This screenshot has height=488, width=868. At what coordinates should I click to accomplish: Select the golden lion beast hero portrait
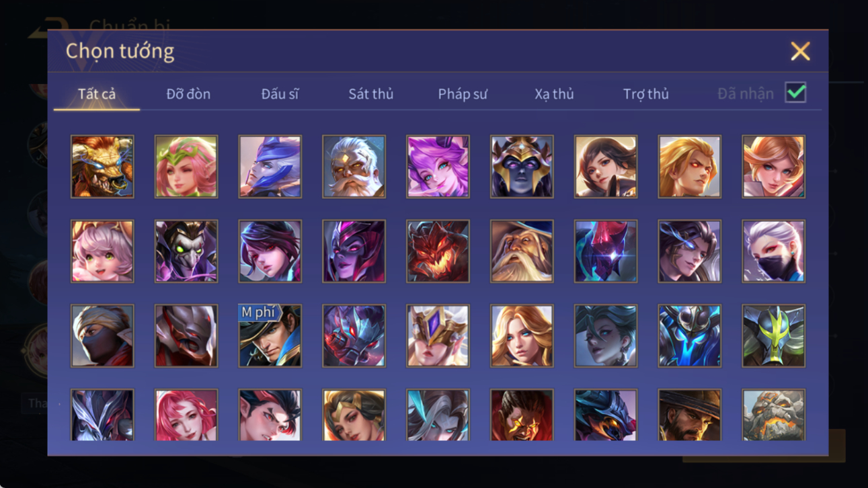click(x=102, y=167)
